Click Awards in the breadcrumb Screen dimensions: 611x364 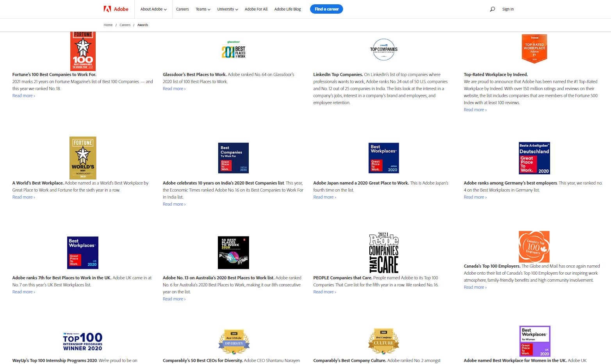click(x=143, y=25)
